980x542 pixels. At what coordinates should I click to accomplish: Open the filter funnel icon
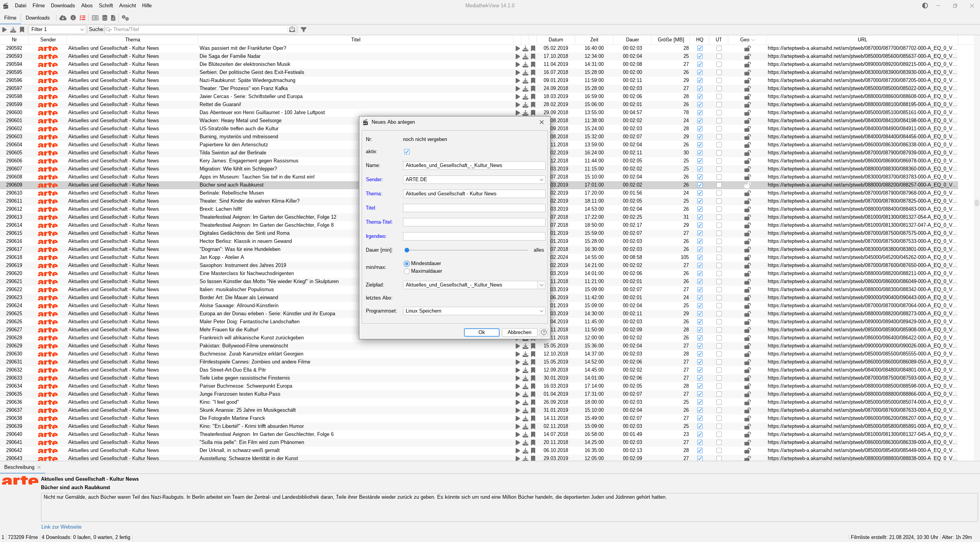(x=303, y=29)
